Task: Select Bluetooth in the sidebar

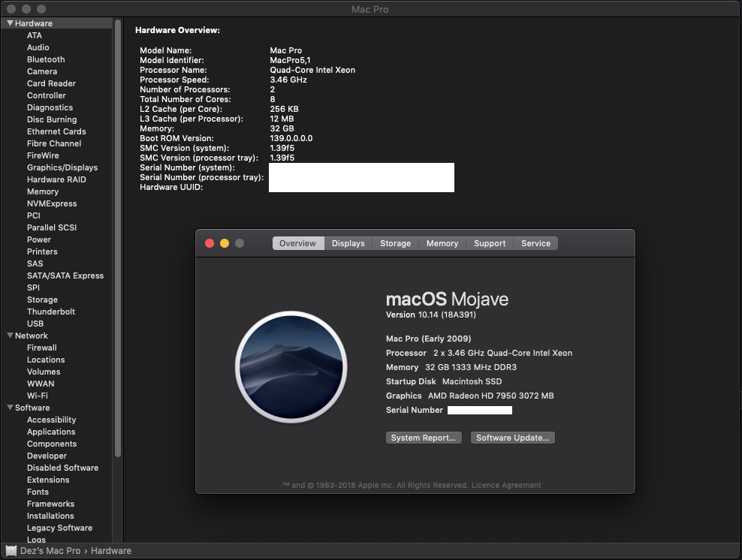Action: point(46,59)
